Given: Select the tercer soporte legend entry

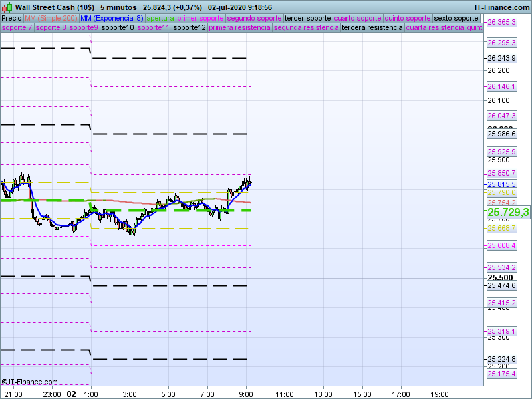Looking at the screenshot, I should (x=307, y=18).
